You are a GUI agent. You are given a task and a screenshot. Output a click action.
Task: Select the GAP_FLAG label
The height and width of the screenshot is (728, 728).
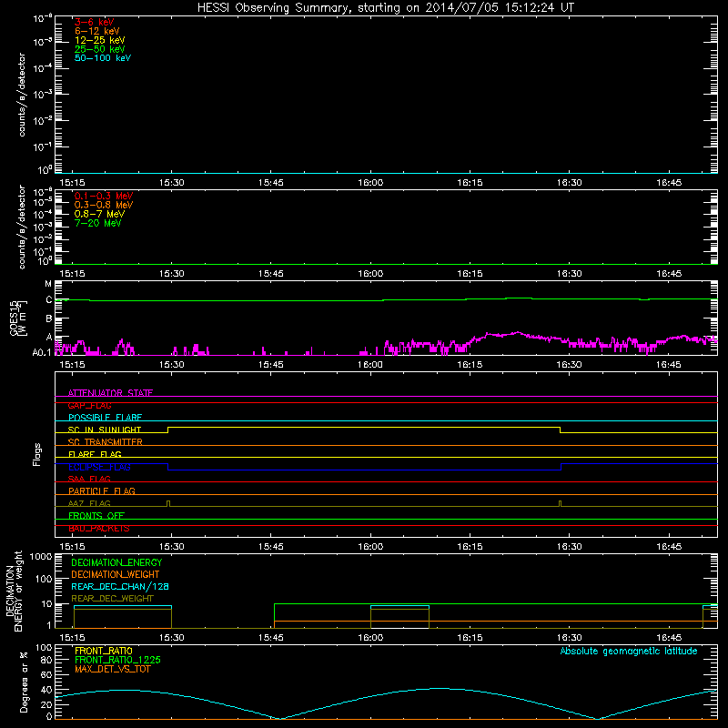(89, 405)
